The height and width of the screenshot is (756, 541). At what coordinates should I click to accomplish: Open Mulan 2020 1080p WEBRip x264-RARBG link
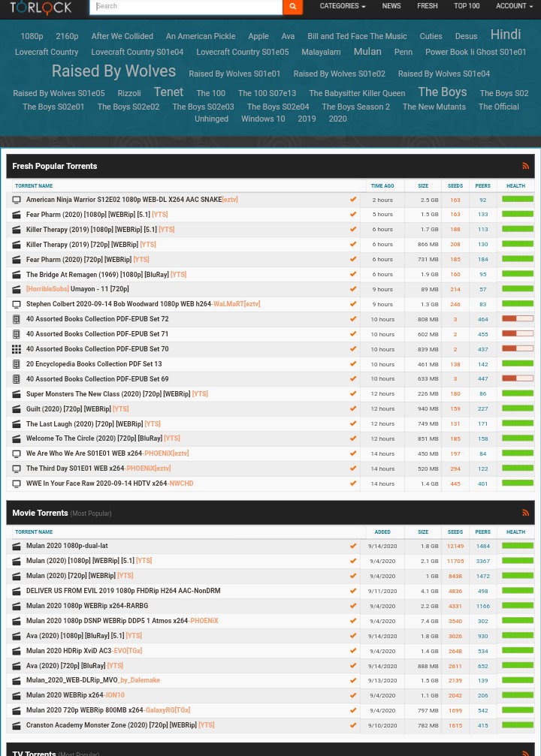click(x=87, y=606)
